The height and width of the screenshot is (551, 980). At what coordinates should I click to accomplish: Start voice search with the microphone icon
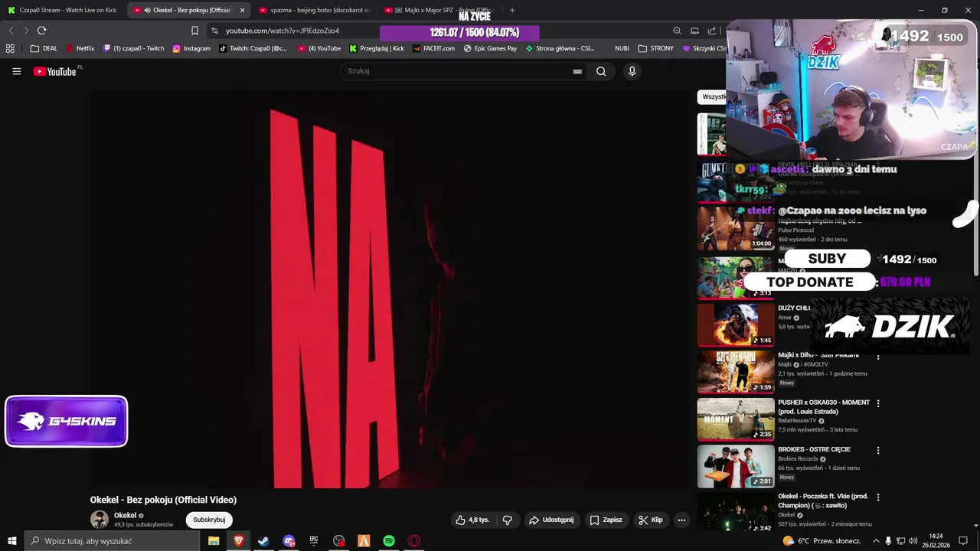coord(632,71)
